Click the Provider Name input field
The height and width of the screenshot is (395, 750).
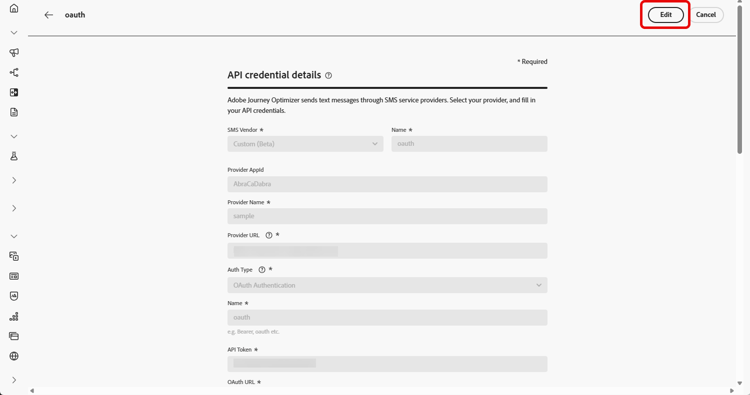coord(387,216)
